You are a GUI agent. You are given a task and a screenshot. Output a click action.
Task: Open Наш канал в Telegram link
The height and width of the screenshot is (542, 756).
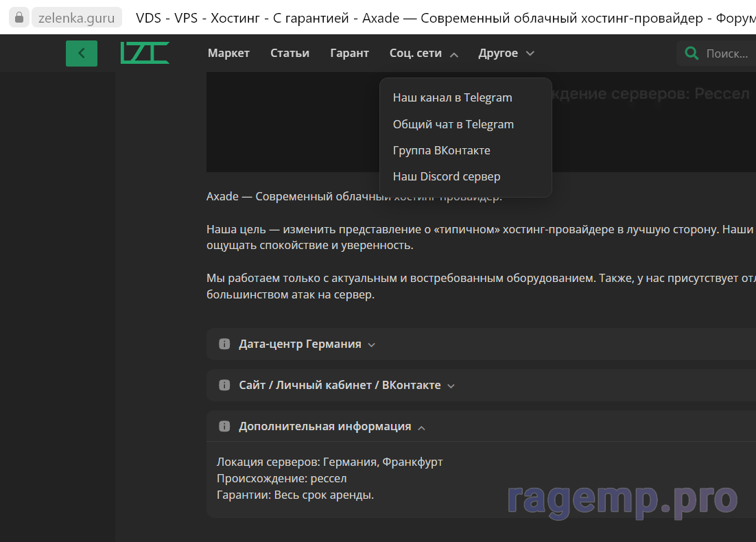pyautogui.click(x=452, y=98)
